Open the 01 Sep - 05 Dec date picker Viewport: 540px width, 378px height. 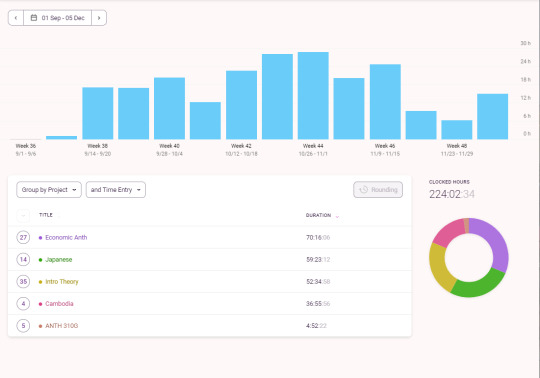[58, 18]
